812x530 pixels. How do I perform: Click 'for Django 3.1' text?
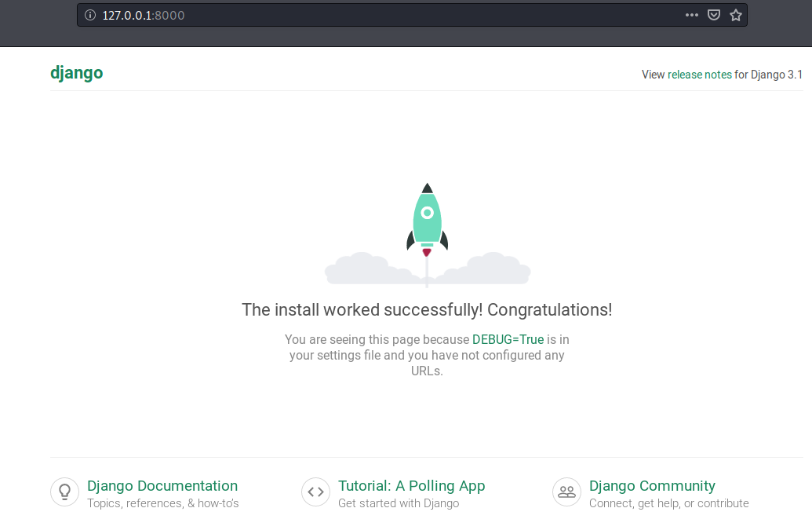769,75
